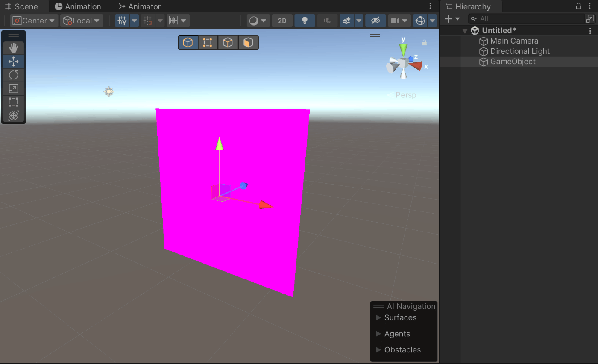The height and width of the screenshot is (364, 598).
Task: Toggle grid visibility button
Action: 122,21
